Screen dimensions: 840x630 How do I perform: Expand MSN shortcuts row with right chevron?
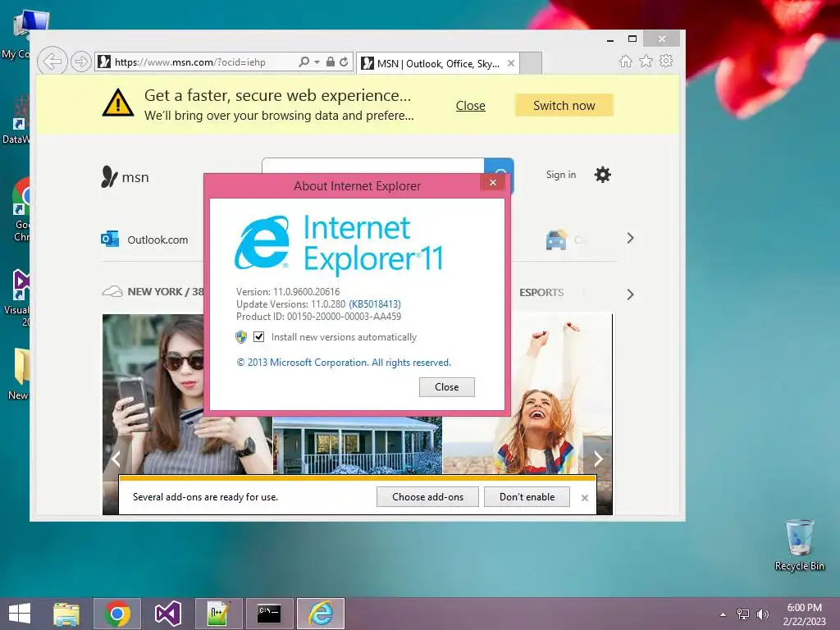[631, 238]
